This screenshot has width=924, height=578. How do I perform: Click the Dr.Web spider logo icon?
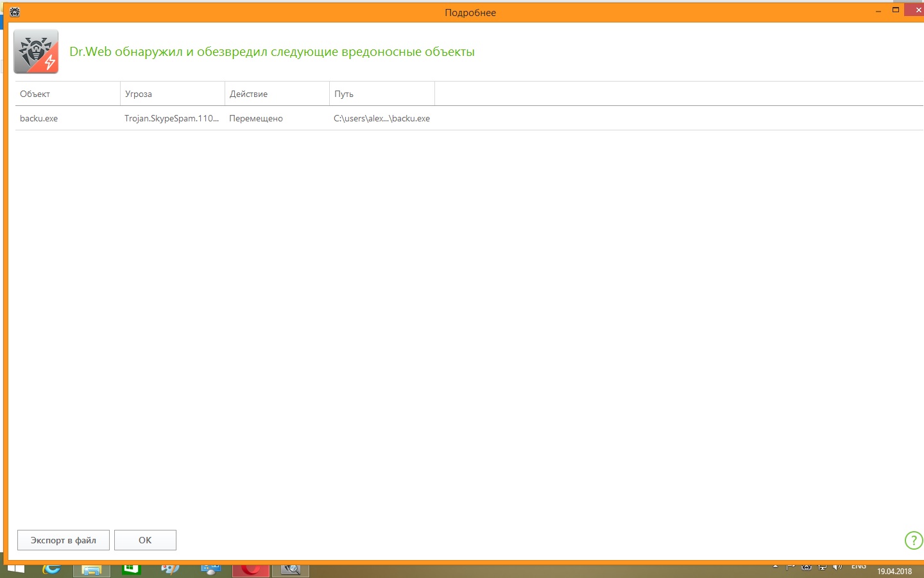tap(36, 51)
